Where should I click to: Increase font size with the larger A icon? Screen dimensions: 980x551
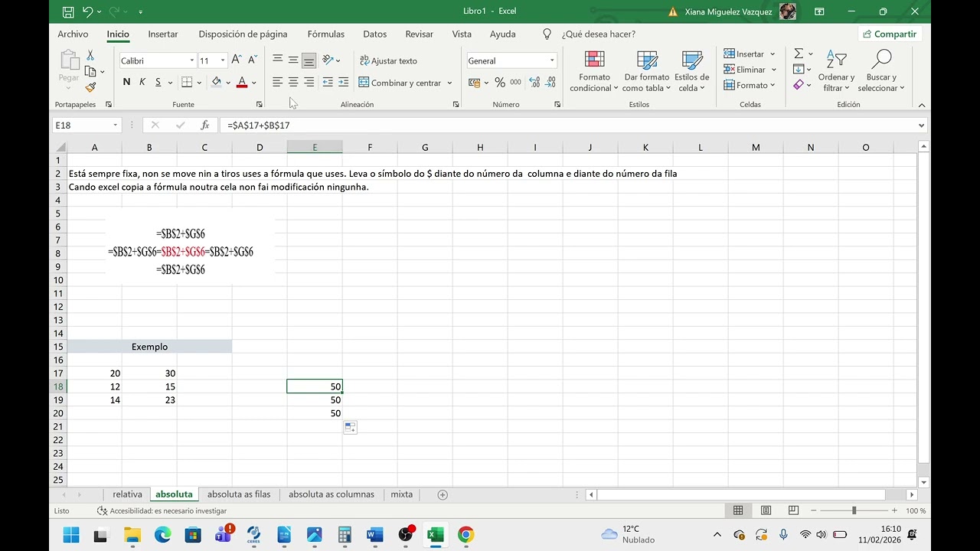coord(237,60)
